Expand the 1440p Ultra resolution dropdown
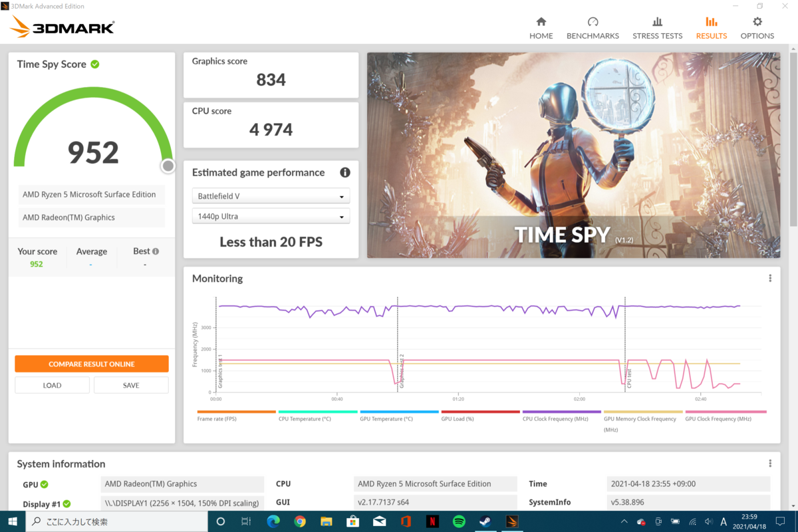 pos(271,216)
